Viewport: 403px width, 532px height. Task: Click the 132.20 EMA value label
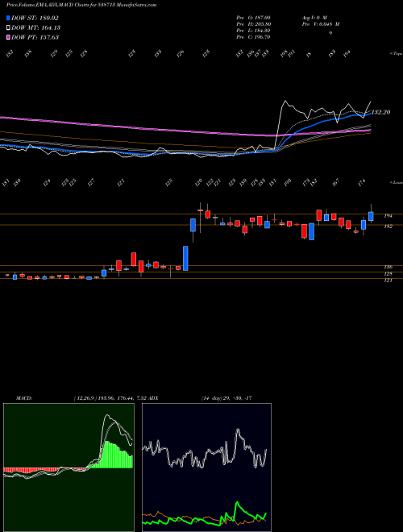coord(380,112)
